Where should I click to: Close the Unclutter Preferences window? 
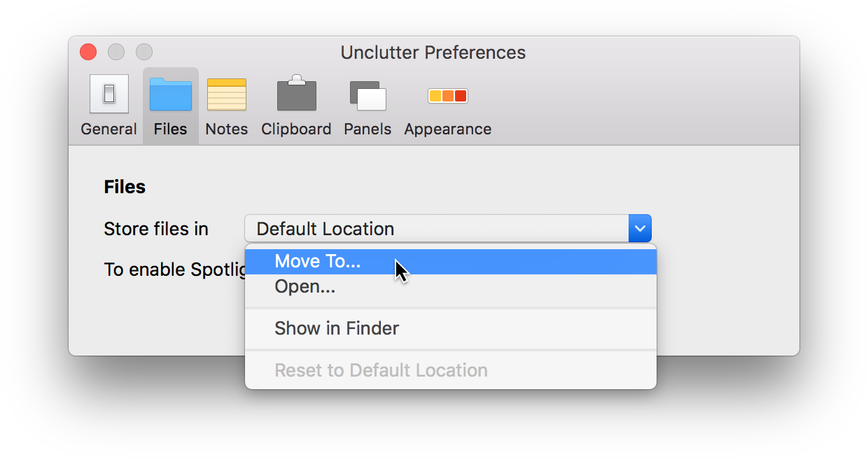pos(87,52)
